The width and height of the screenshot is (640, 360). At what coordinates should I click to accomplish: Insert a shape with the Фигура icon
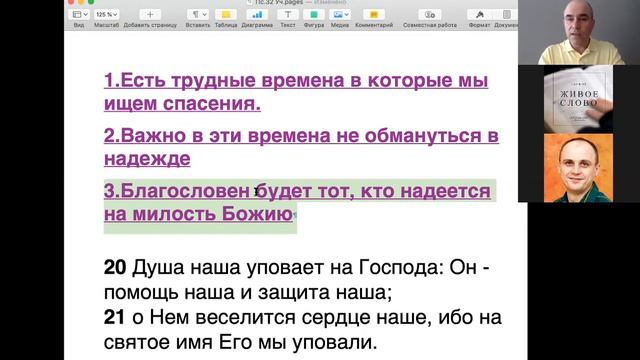[314, 15]
